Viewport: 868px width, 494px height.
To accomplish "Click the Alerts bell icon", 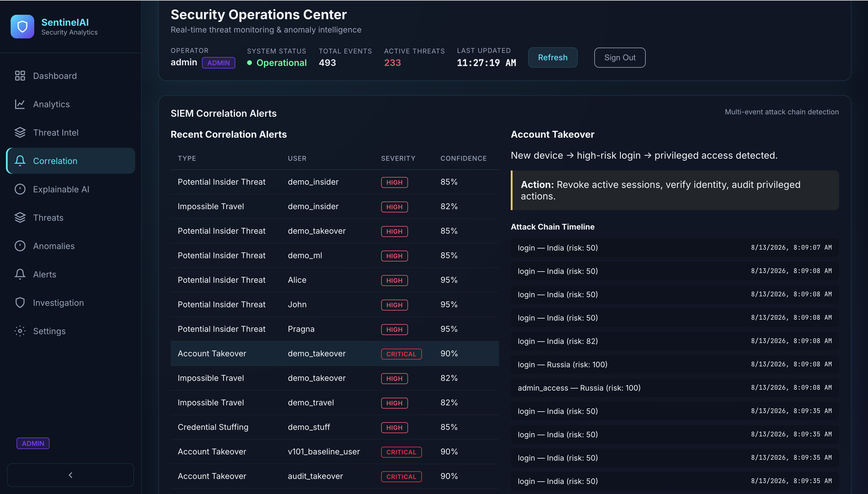I will pyautogui.click(x=20, y=274).
